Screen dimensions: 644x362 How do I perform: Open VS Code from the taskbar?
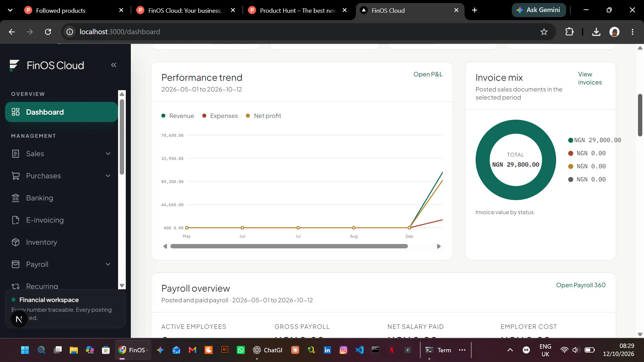click(360, 350)
